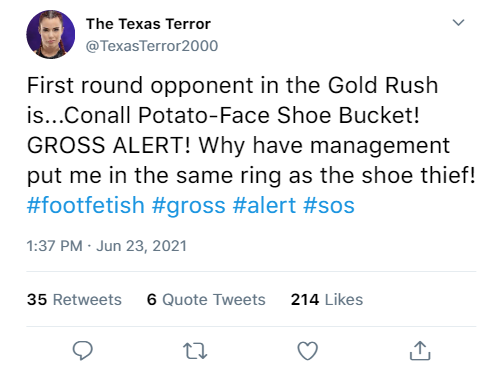This screenshot has height=375, width=480.
Task: View the 214 Likes list
Action: [327, 299]
